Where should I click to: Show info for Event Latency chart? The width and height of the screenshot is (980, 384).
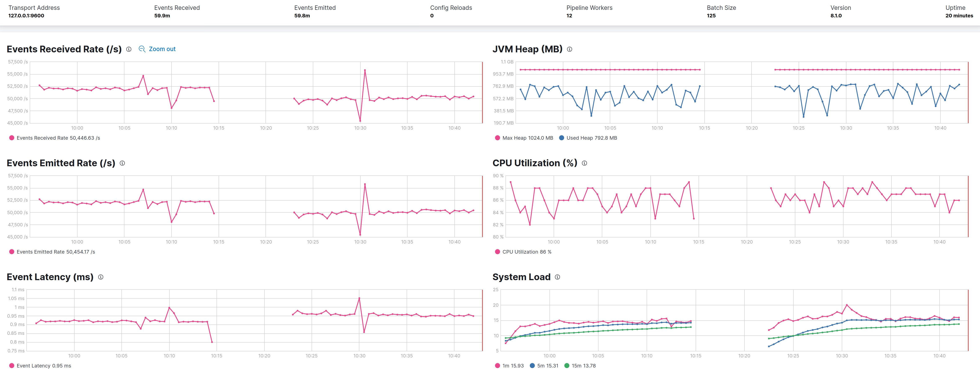[101, 277]
